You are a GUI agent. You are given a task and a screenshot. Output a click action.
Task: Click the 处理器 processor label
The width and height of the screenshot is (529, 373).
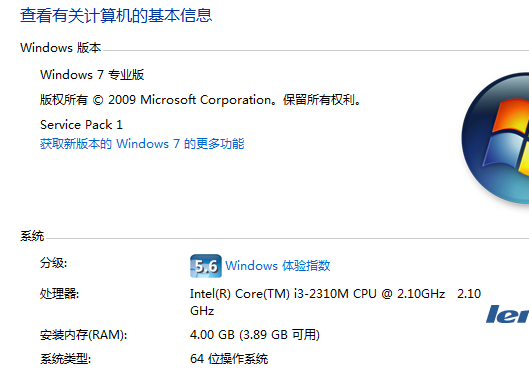(x=59, y=294)
